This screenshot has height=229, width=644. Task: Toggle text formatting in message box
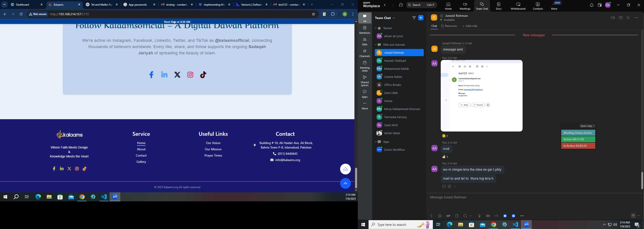click(431, 216)
